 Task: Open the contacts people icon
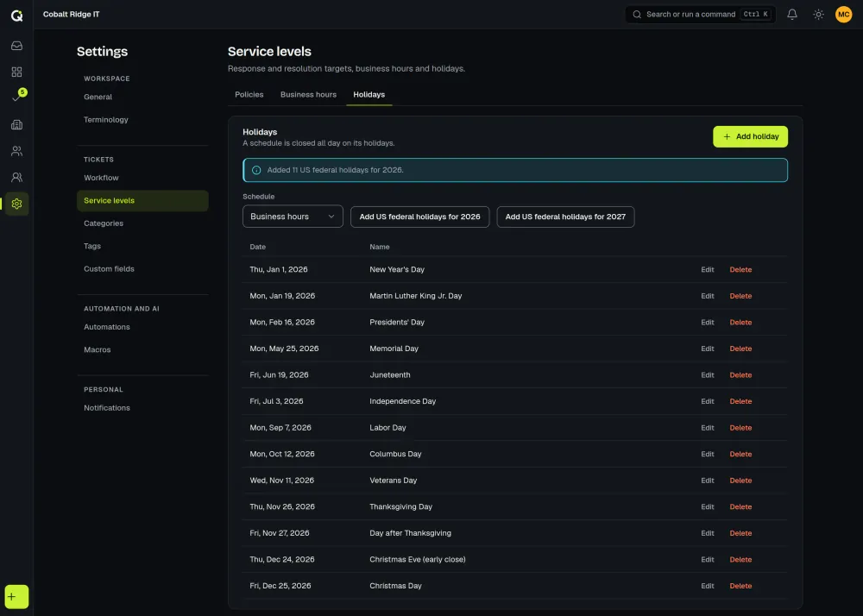point(16,151)
